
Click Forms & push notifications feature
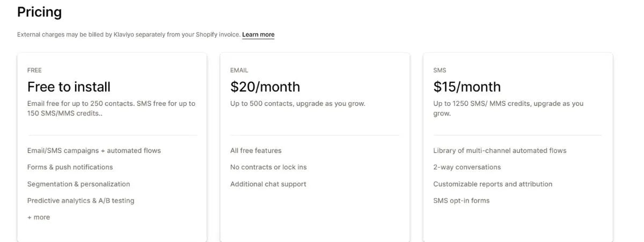[x=70, y=167]
